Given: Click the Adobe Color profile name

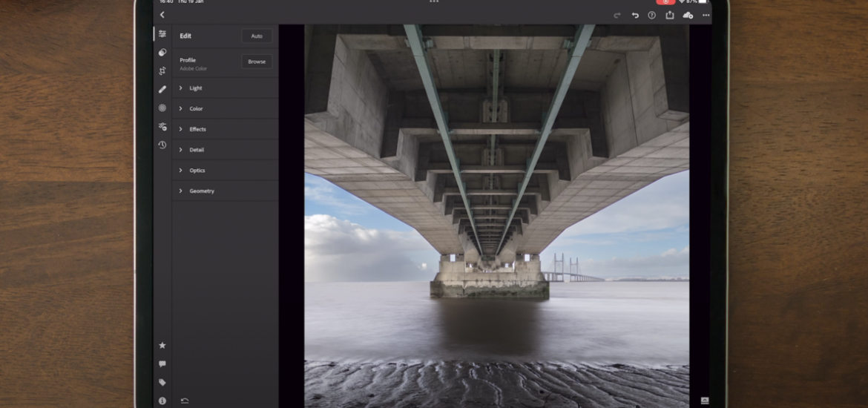Looking at the screenshot, I should 193,69.
